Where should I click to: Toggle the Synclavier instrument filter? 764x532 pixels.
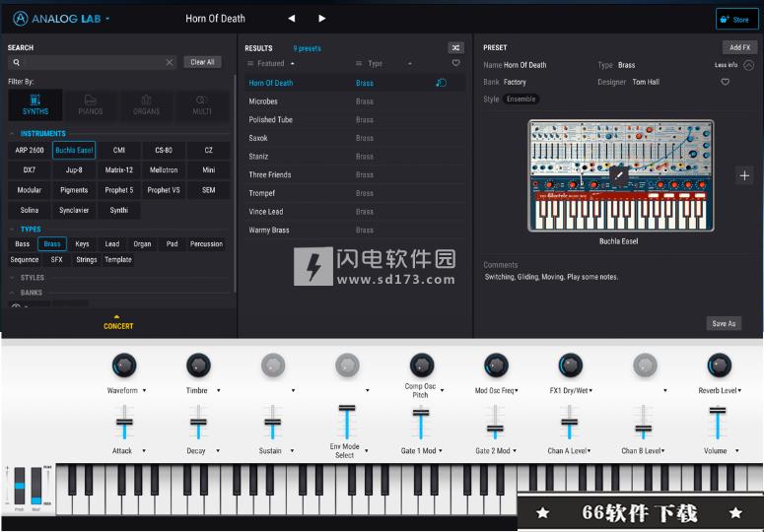point(74,210)
